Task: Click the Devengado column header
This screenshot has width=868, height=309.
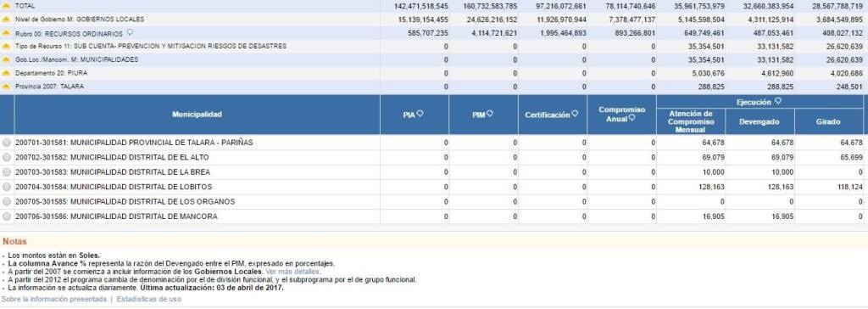Action: [759, 121]
